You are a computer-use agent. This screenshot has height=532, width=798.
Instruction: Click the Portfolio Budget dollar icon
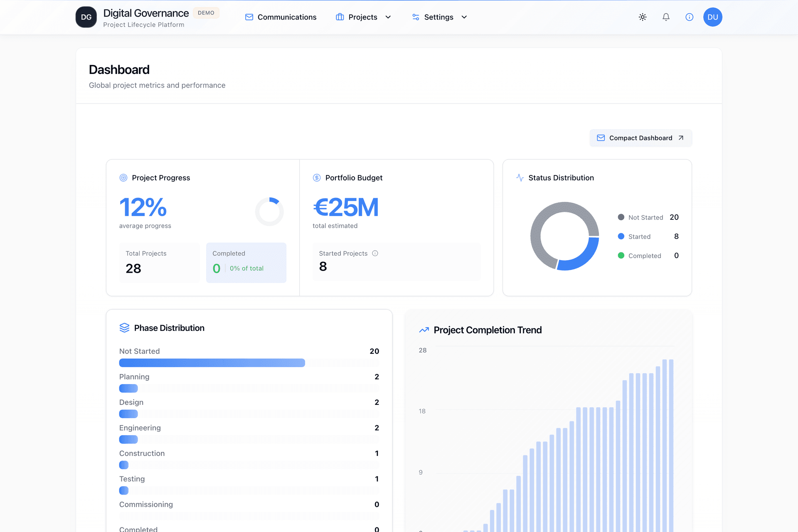(317, 178)
